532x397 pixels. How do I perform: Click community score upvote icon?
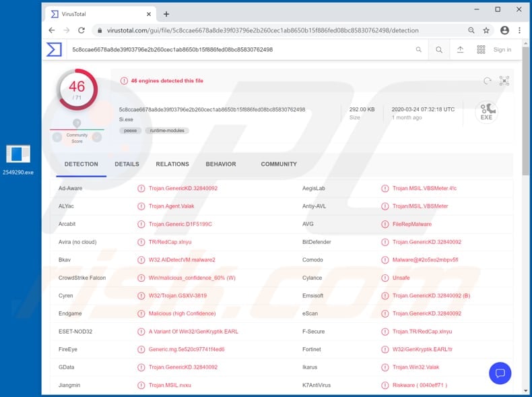pyautogui.click(x=97, y=138)
